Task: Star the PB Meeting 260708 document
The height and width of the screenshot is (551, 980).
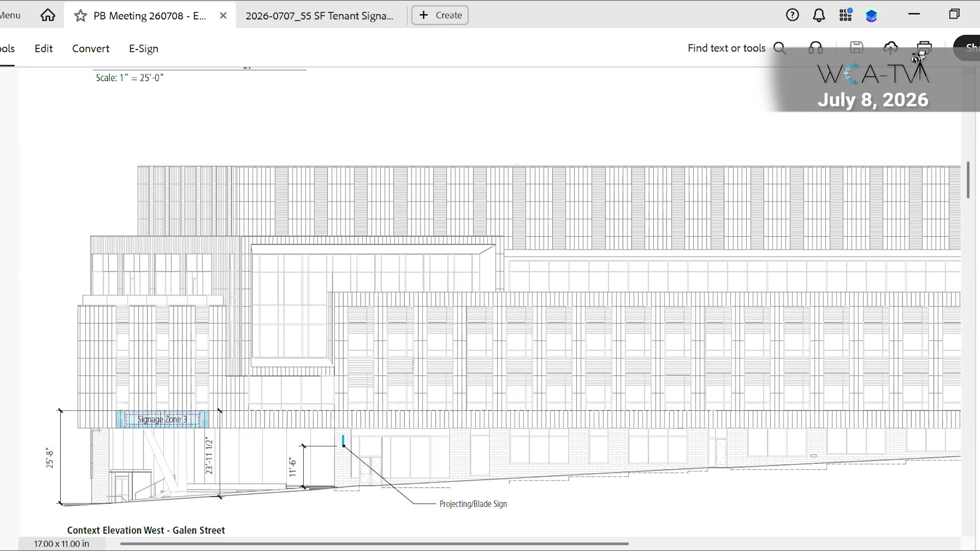Action: (80, 16)
